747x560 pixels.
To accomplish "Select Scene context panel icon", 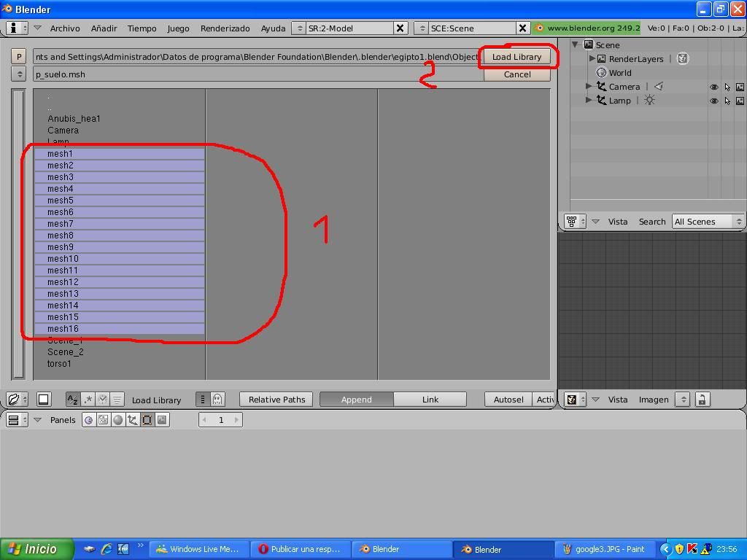I will tap(163, 419).
